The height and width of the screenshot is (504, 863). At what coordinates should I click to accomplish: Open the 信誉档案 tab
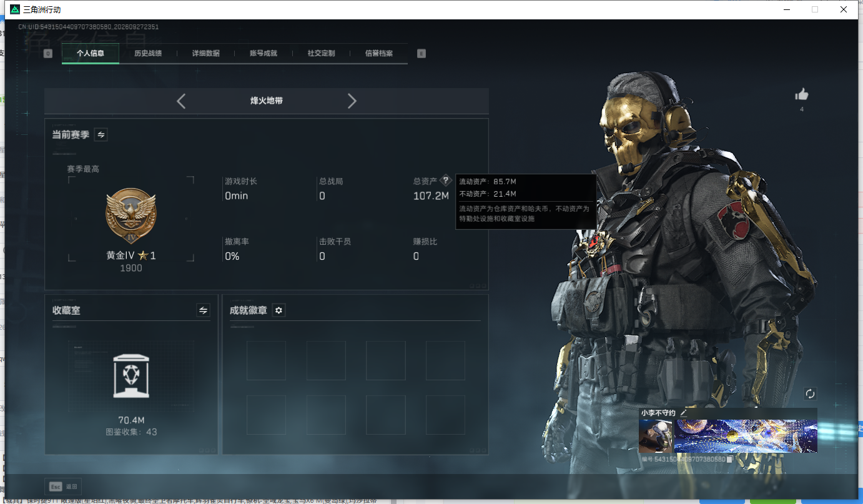pyautogui.click(x=379, y=53)
